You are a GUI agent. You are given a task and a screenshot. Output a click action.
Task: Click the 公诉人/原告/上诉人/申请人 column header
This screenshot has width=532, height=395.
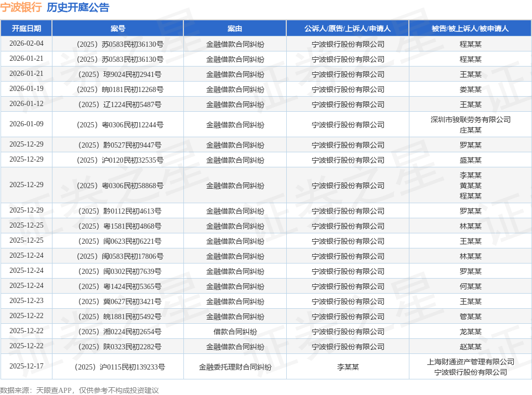[348, 29]
